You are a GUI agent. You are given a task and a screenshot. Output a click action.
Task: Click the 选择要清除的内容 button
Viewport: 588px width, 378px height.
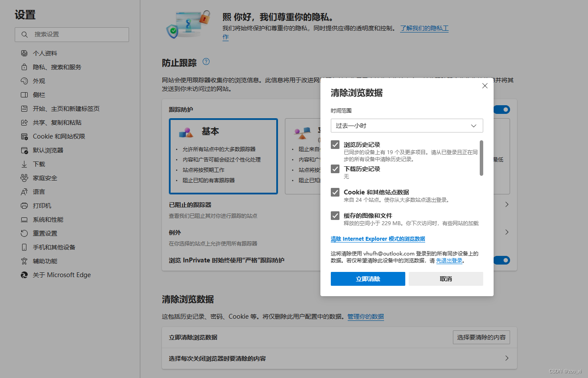(481, 337)
